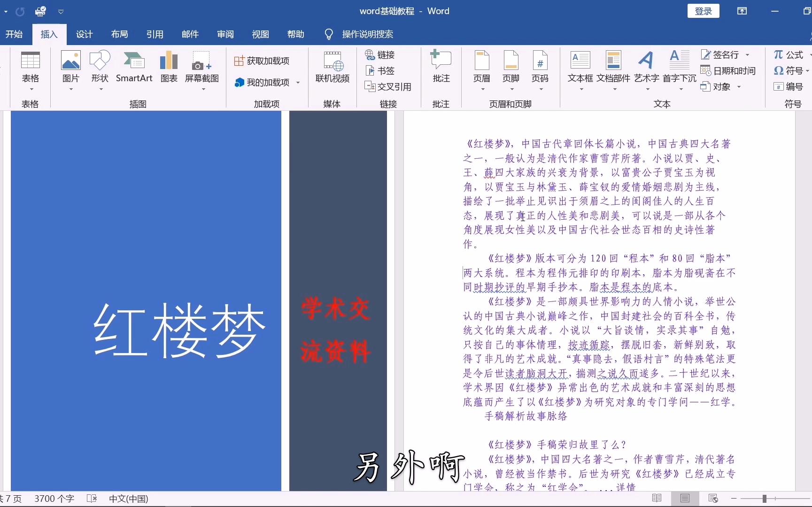Open 我的加载项 my add-ins

coord(262,83)
